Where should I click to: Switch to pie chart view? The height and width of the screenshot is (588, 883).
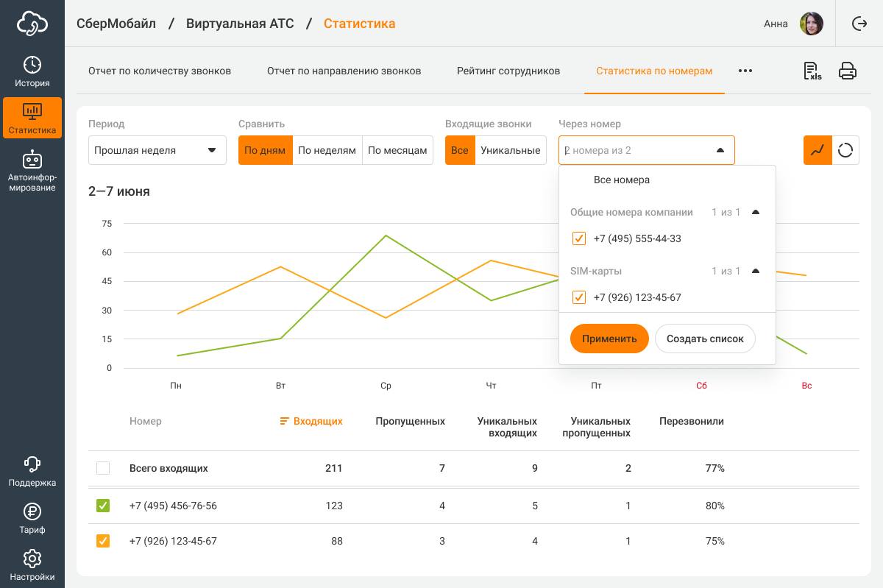[x=845, y=150]
